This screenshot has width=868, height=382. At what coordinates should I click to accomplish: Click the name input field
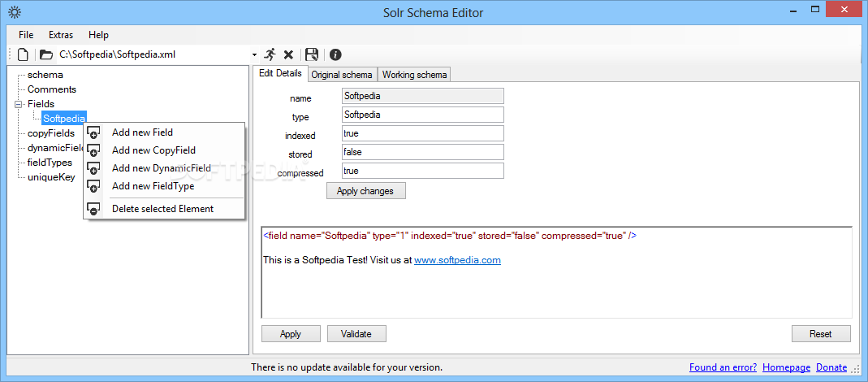pos(423,96)
